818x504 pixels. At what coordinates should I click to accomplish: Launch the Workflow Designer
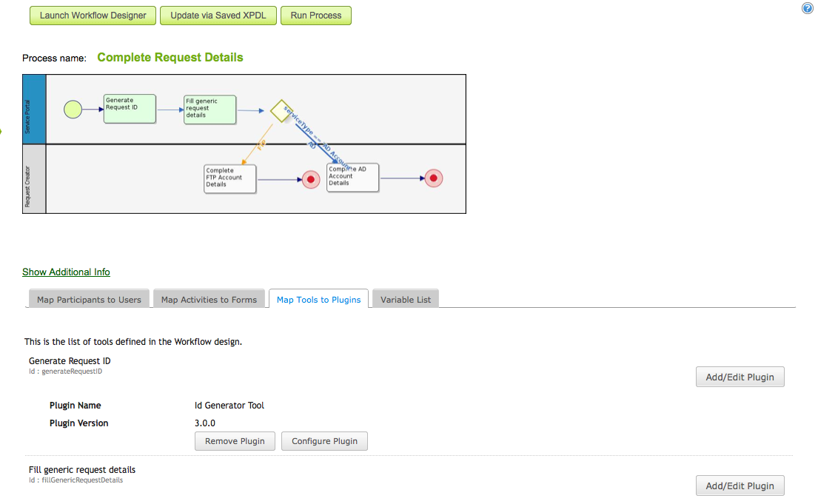(x=93, y=16)
